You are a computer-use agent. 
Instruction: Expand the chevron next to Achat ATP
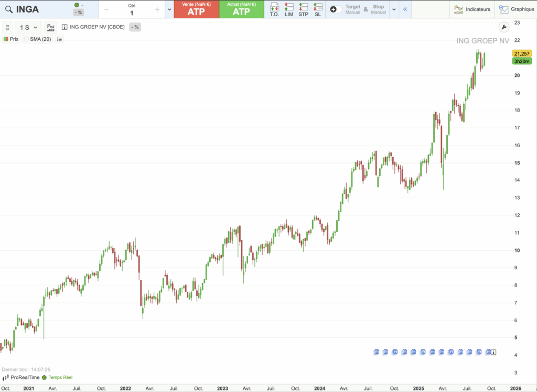click(x=169, y=9)
